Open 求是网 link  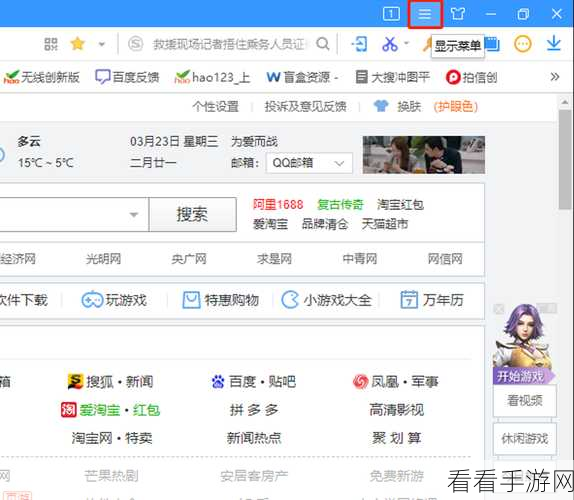[x=274, y=259]
